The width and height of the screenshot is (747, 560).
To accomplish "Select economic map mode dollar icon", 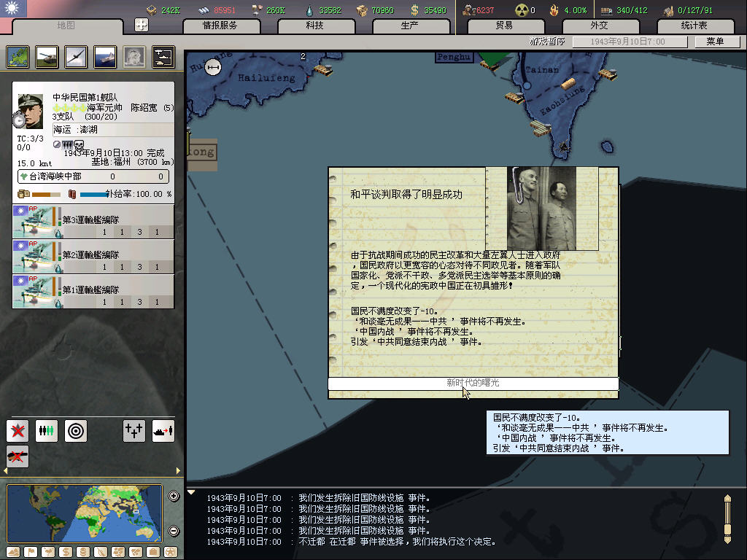I will pyautogui.click(x=65, y=553).
